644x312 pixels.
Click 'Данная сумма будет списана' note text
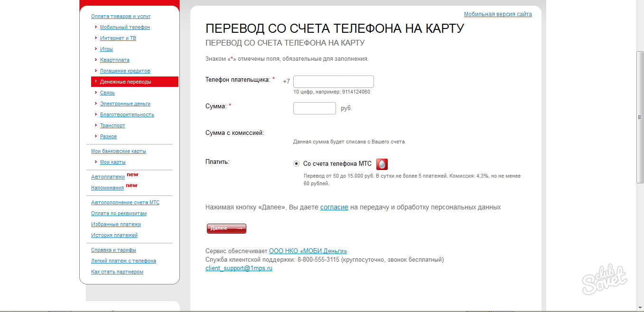coord(349,142)
